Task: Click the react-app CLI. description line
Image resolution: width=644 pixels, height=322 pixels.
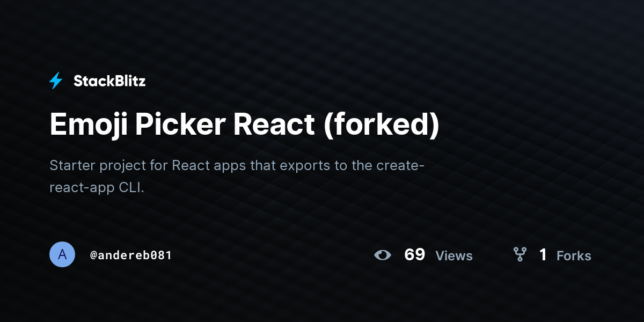Action: (97, 188)
